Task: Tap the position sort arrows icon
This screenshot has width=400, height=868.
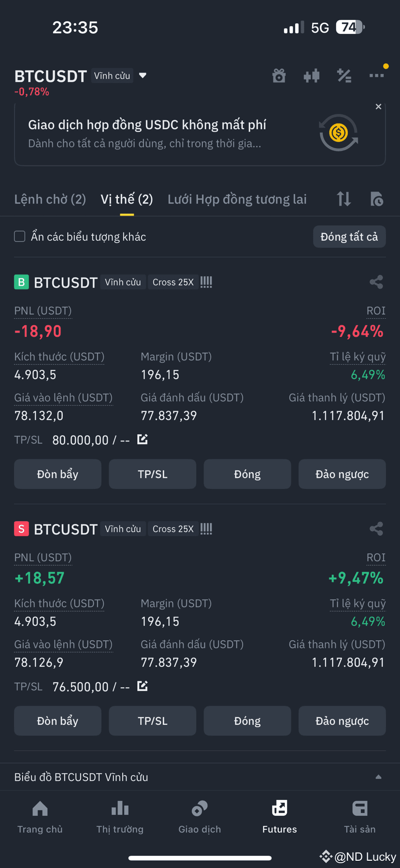Action: [344, 199]
